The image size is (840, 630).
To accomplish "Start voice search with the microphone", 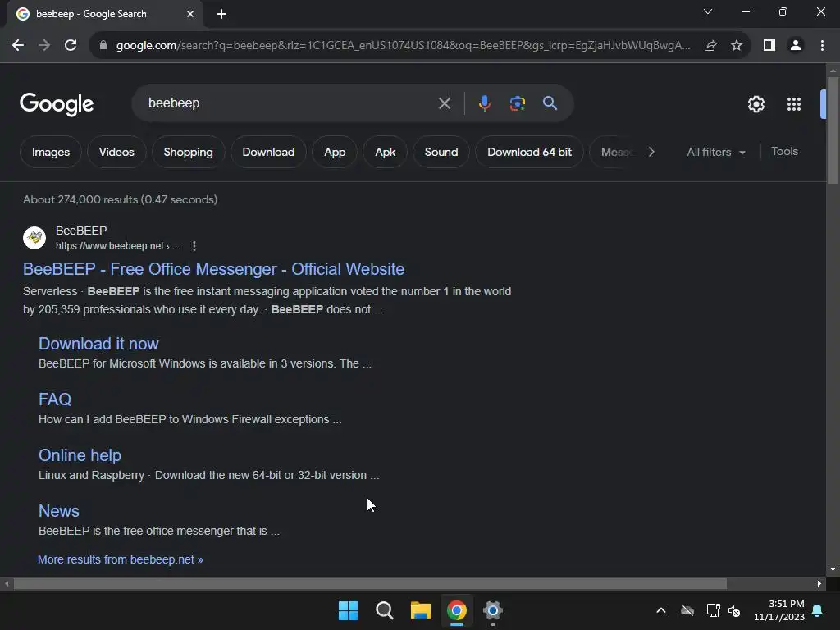I will (x=484, y=103).
